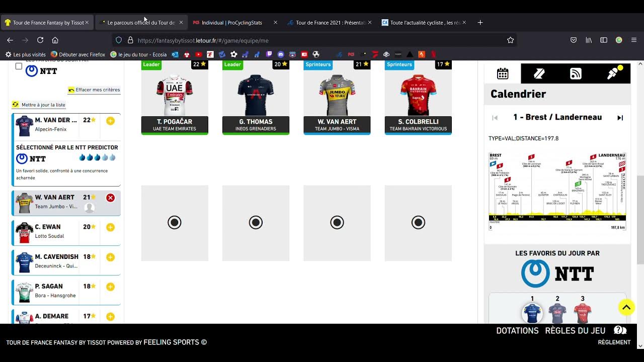Go to the previous stage arrow
The image size is (644, 362).
pyautogui.click(x=495, y=118)
